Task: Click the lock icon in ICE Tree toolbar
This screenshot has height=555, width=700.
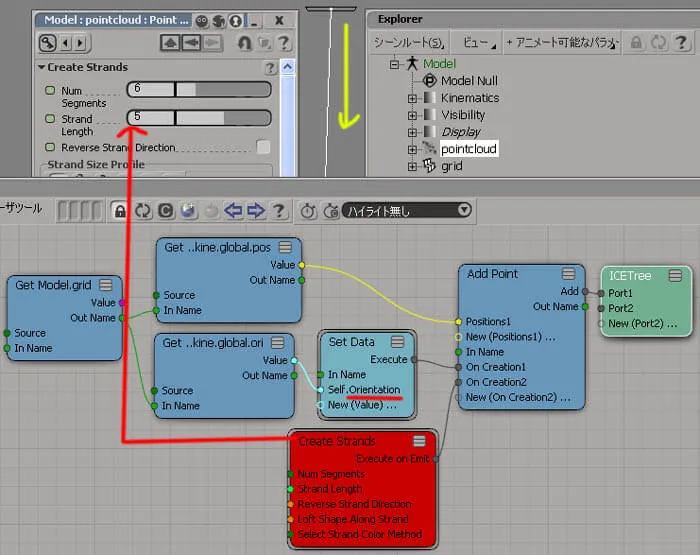Action: [120, 211]
